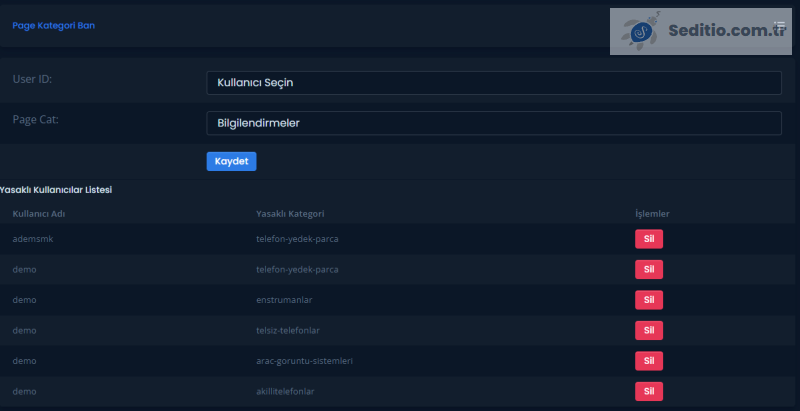Click the Yasaklı Kullanıcılar Listesi heading
Image resolution: width=800 pixels, height=411 pixels.
tap(56, 190)
